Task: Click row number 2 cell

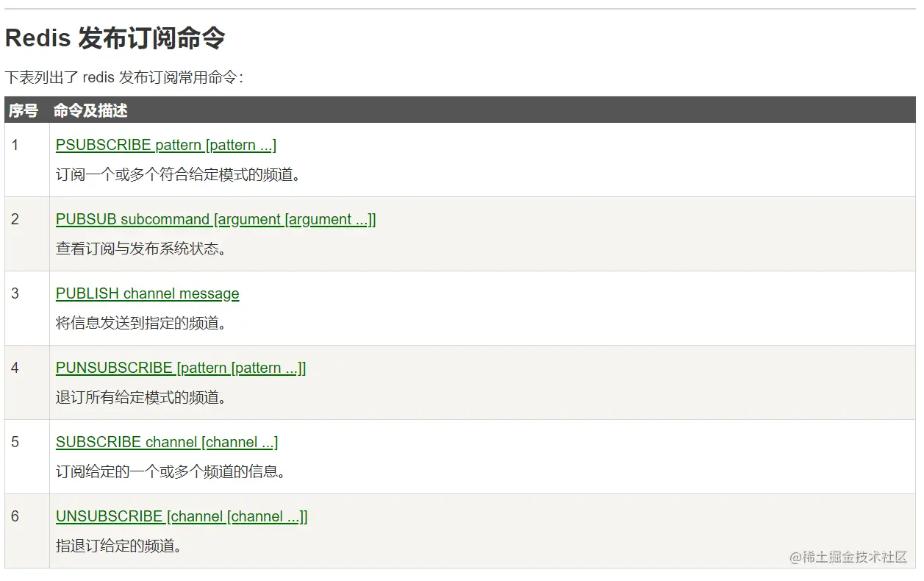Action: click(x=15, y=219)
